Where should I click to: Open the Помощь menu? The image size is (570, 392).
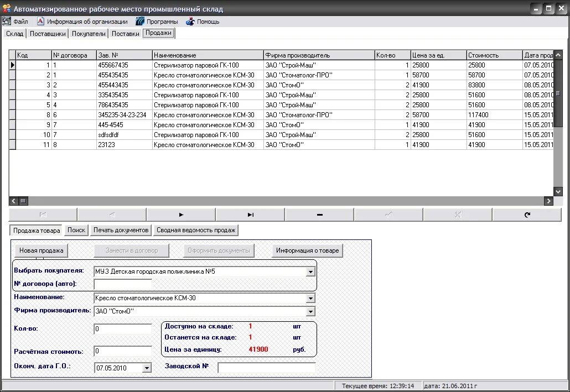tap(208, 22)
